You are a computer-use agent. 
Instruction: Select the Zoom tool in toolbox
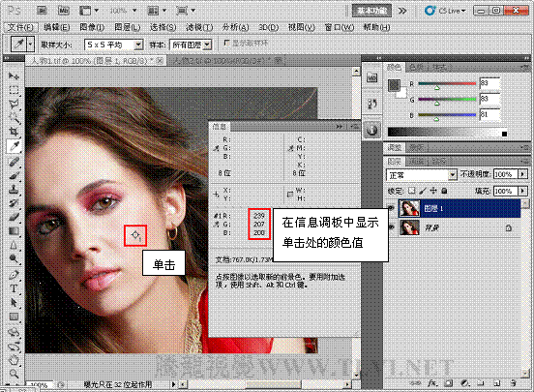[x=14, y=374]
